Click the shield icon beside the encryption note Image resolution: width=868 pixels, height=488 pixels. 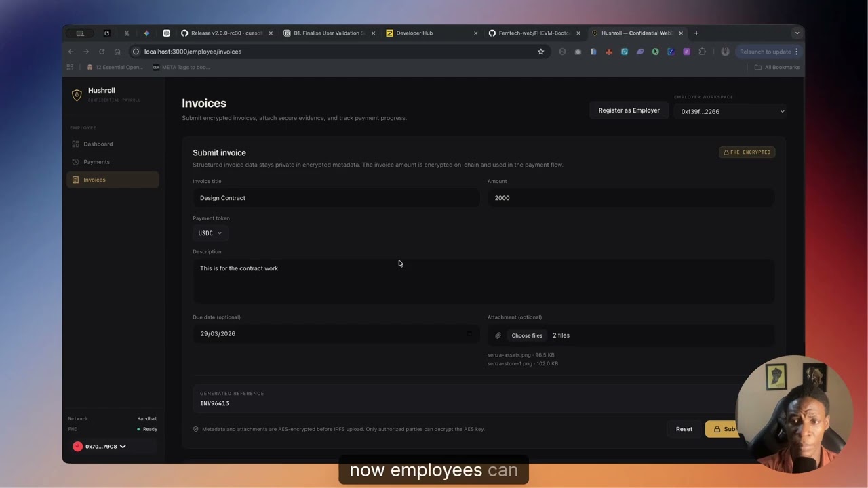tap(196, 429)
